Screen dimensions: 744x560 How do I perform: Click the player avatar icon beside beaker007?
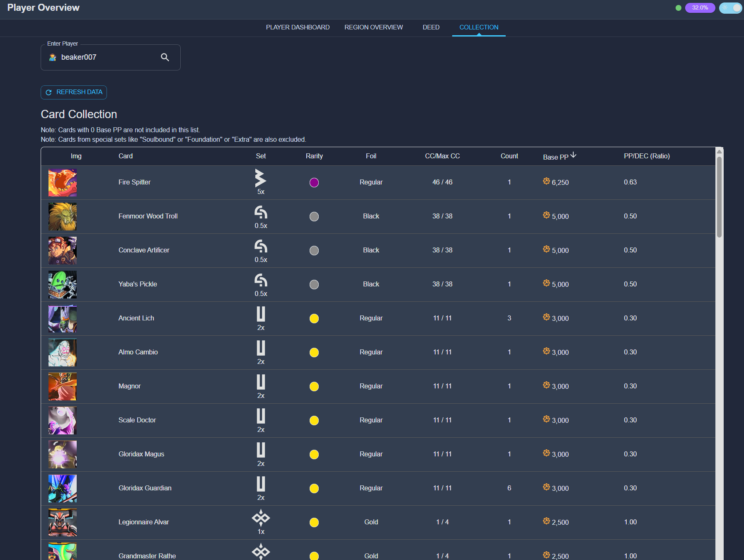point(53,57)
